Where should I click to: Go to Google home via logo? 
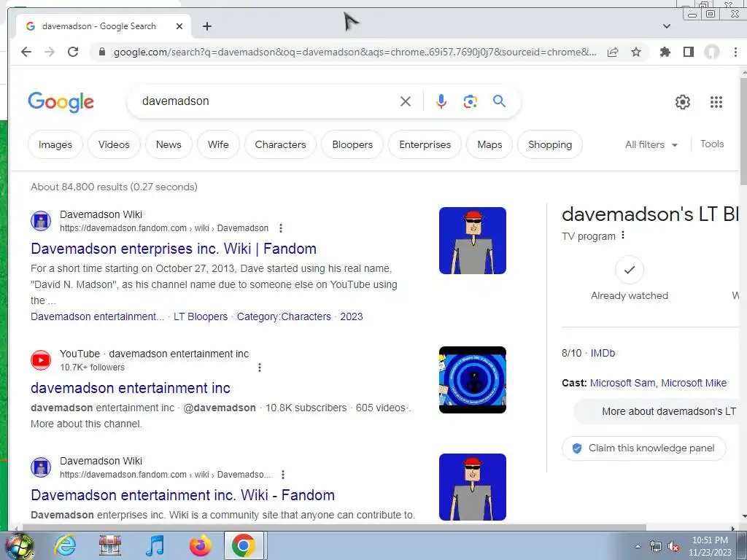pos(61,102)
